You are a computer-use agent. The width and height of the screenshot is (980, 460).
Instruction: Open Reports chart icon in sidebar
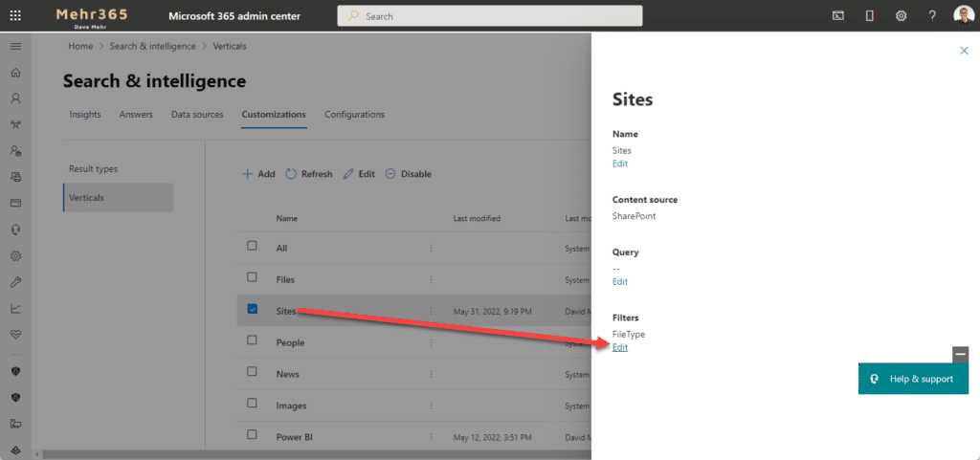coord(15,308)
